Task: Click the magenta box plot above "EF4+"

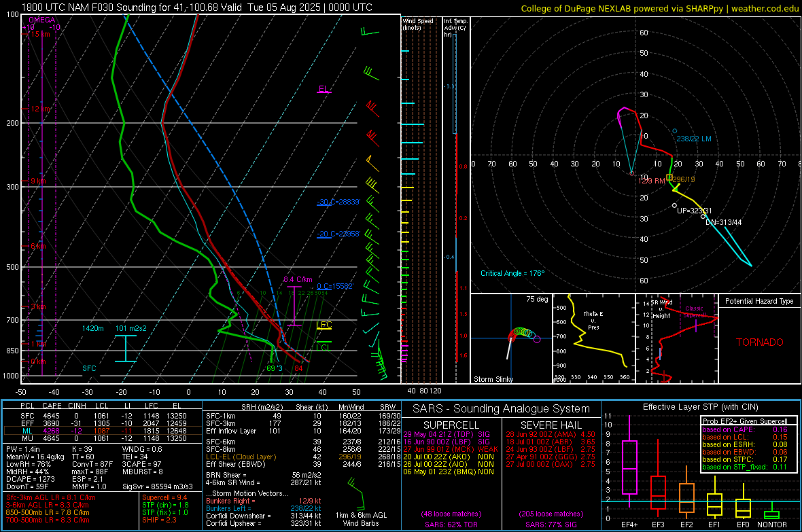Action: point(629,461)
